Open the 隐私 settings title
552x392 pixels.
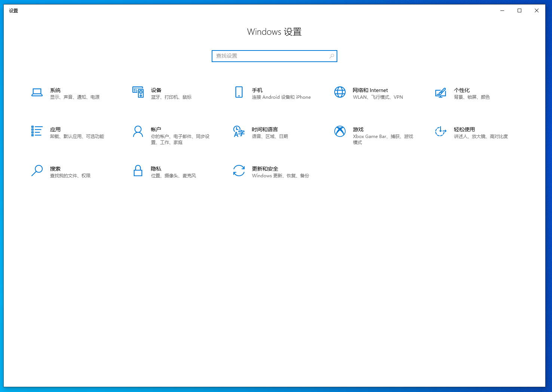coord(156,169)
